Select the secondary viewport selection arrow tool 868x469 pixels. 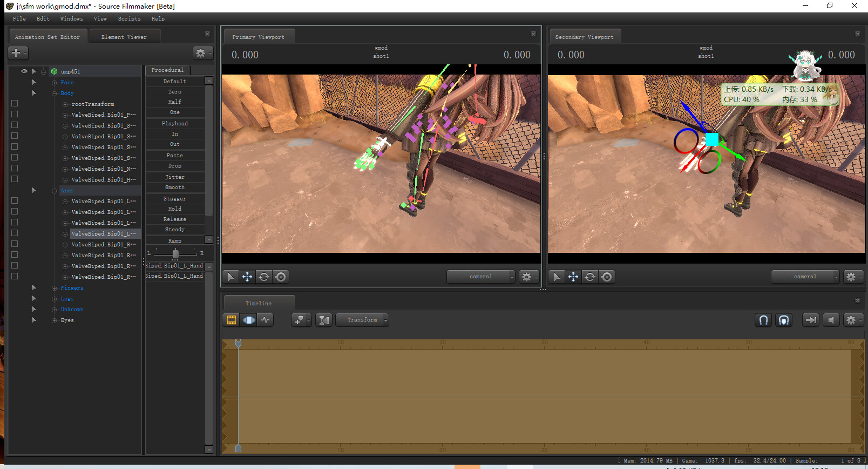pyautogui.click(x=557, y=277)
